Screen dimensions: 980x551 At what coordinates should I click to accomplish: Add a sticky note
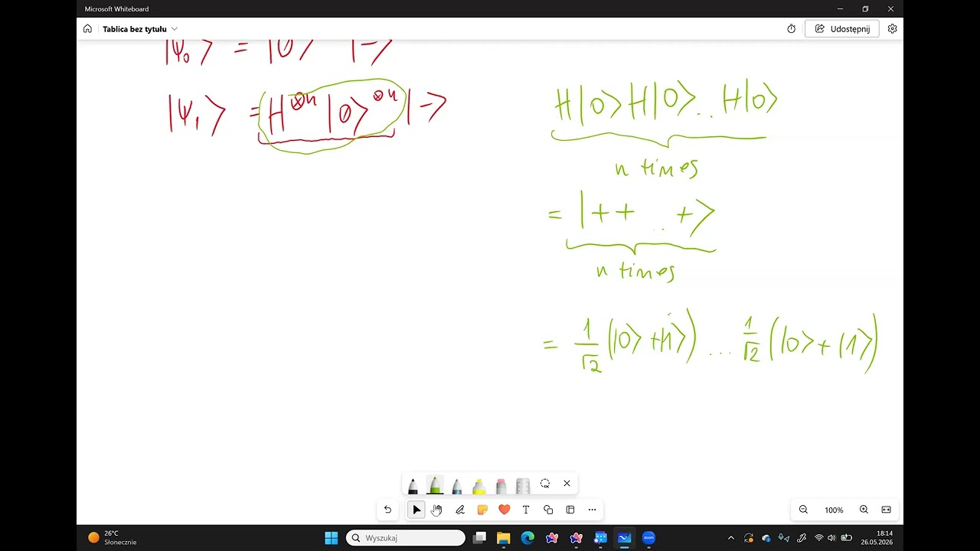coord(482,510)
